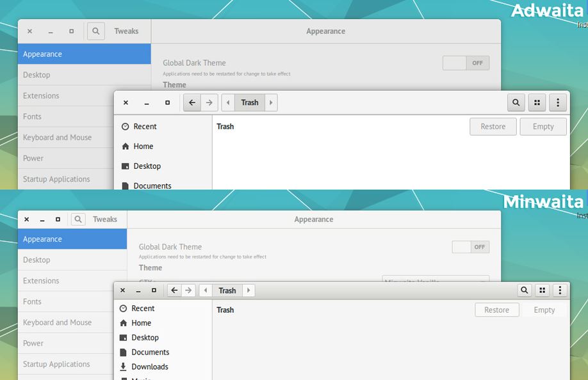This screenshot has height=380, width=588.
Task: Open Recent in the Minwaita Files sidebar
Action: click(x=143, y=308)
